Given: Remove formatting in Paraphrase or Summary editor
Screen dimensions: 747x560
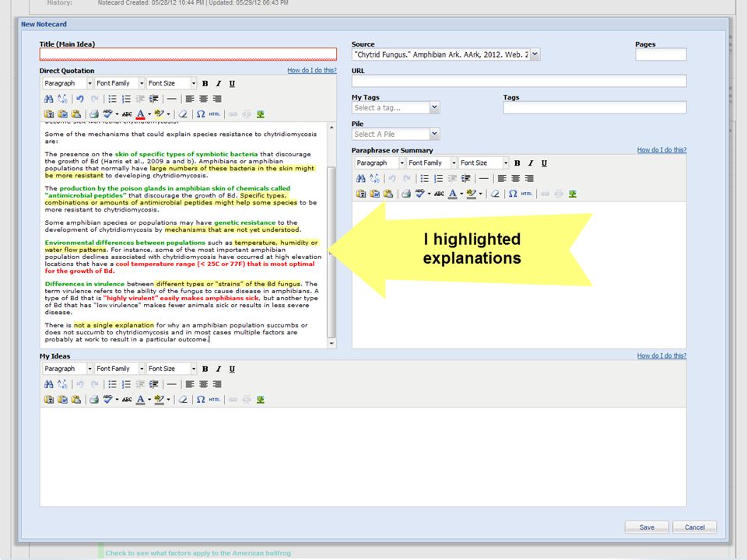Looking at the screenshot, I should pos(495,194).
